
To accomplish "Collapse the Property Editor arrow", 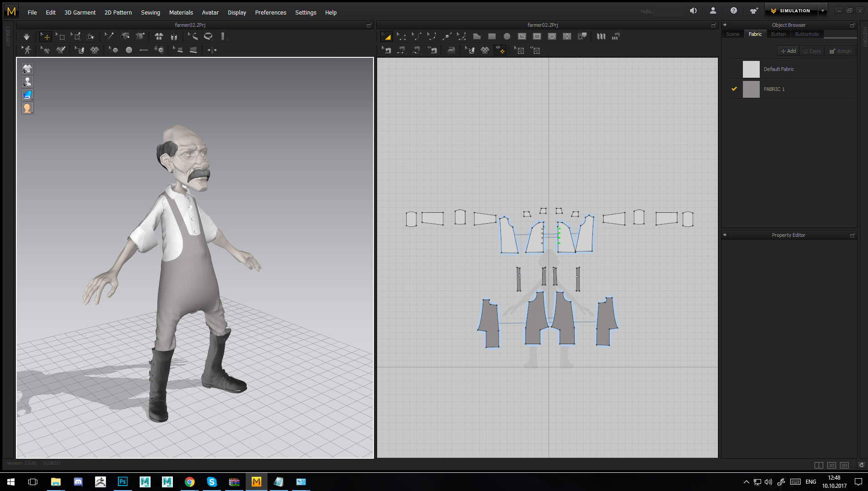I will click(725, 235).
